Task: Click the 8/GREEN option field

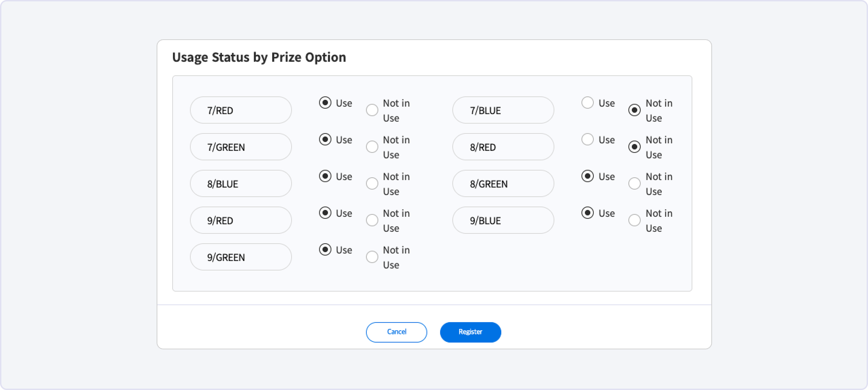Action: click(503, 184)
